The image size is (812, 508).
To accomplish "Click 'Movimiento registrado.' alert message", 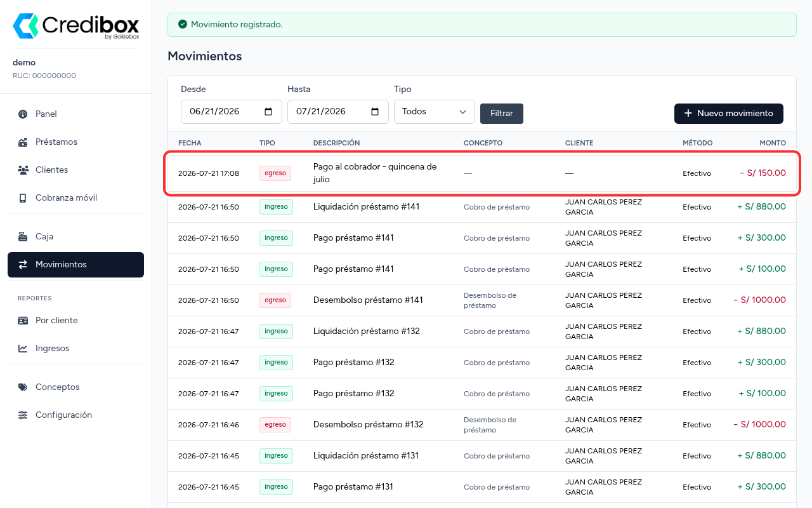I will coord(237,25).
